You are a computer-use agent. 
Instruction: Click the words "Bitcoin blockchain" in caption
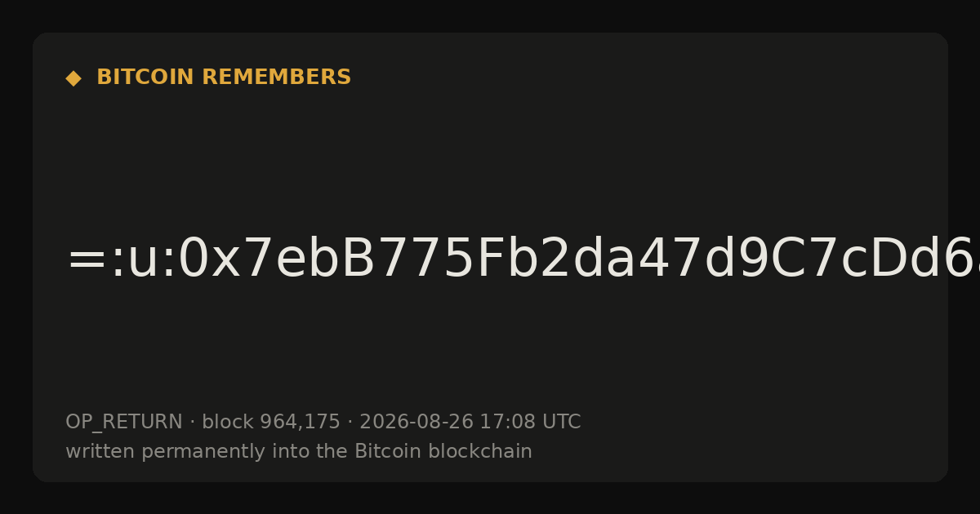(x=443, y=452)
